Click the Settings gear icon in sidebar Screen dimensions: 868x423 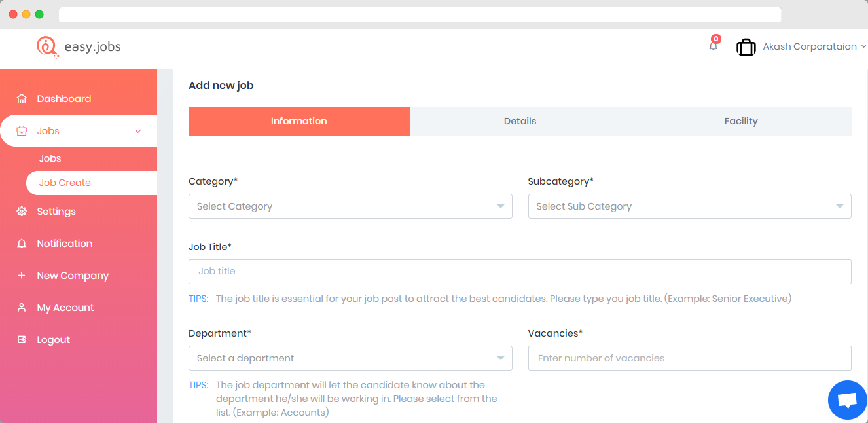(22, 211)
